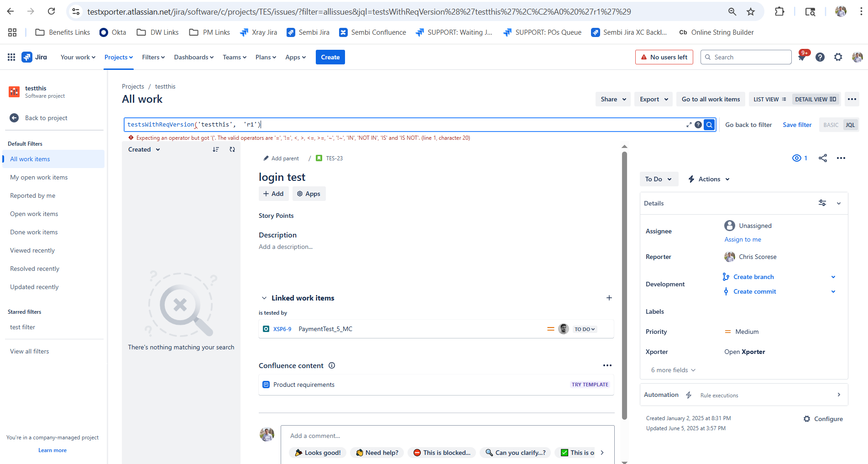Expand Create commit options chevron
Viewport: 868px width, 464px height.
pos(833,291)
